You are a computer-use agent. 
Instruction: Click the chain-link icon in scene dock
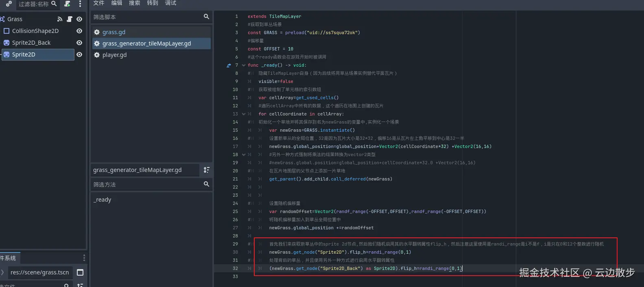pyautogui.click(x=9, y=4)
